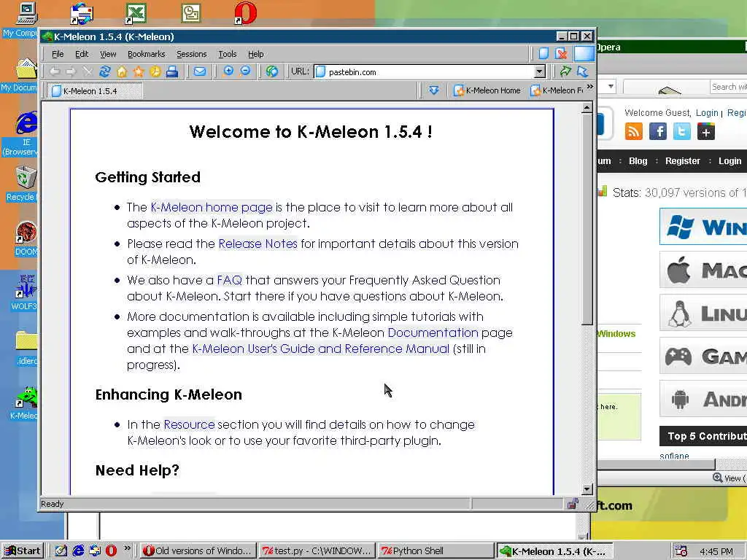Open the Mail envelope icon
This screenshot has height=560, width=747.
[x=200, y=72]
